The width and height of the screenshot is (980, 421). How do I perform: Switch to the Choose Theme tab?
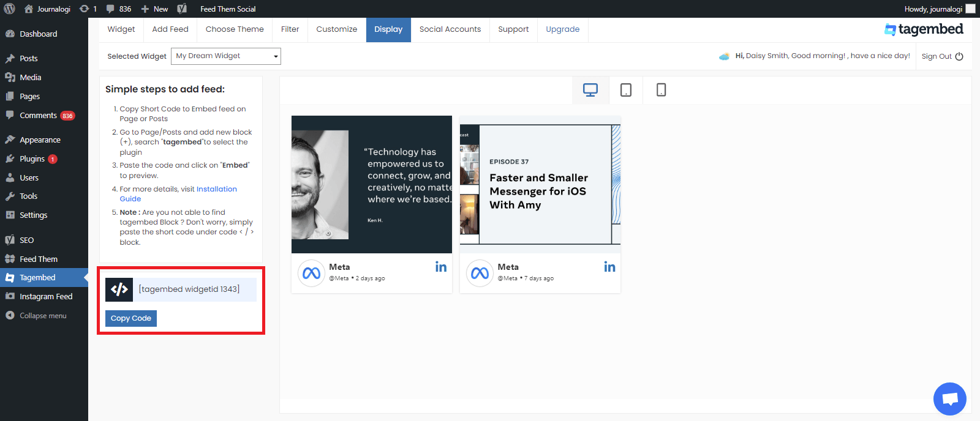235,29
